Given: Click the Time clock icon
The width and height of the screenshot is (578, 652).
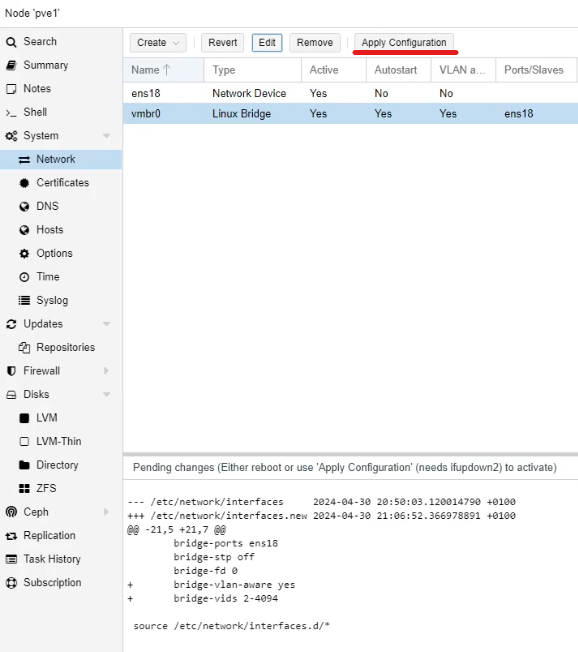Looking at the screenshot, I should tap(25, 277).
